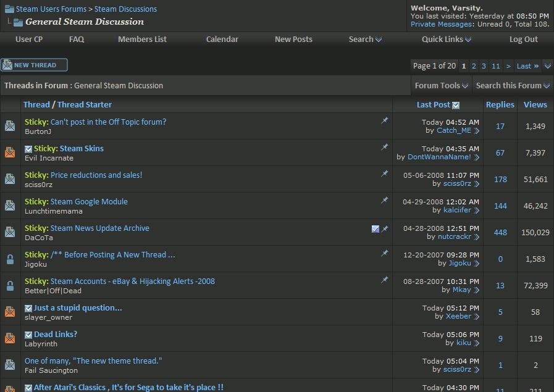Viewport: 554px width, 392px height.
Task: Open User CP from navigation bar
Action: [x=29, y=40]
